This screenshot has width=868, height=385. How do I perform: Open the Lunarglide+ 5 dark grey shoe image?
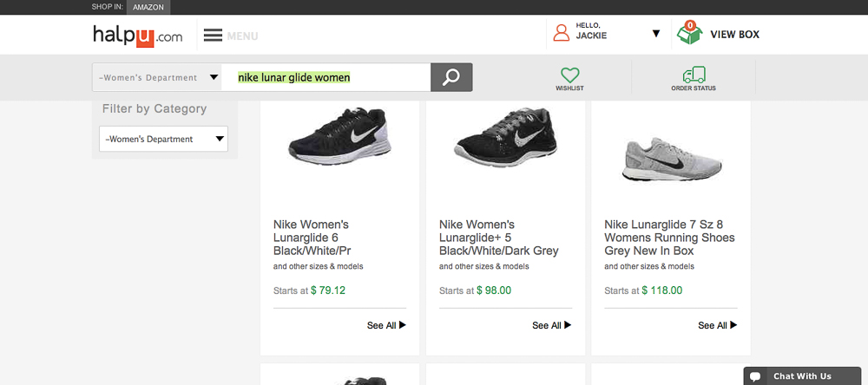(x=505, y=138)
